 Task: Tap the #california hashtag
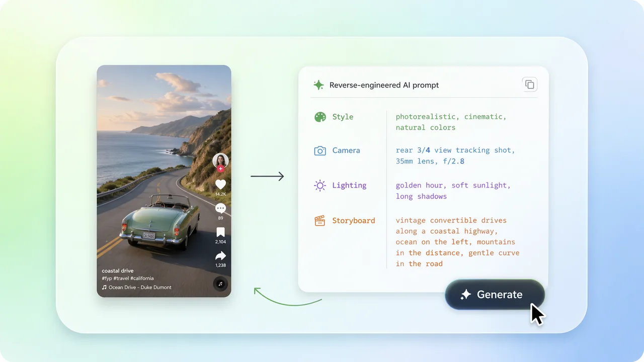pos(142,278)
